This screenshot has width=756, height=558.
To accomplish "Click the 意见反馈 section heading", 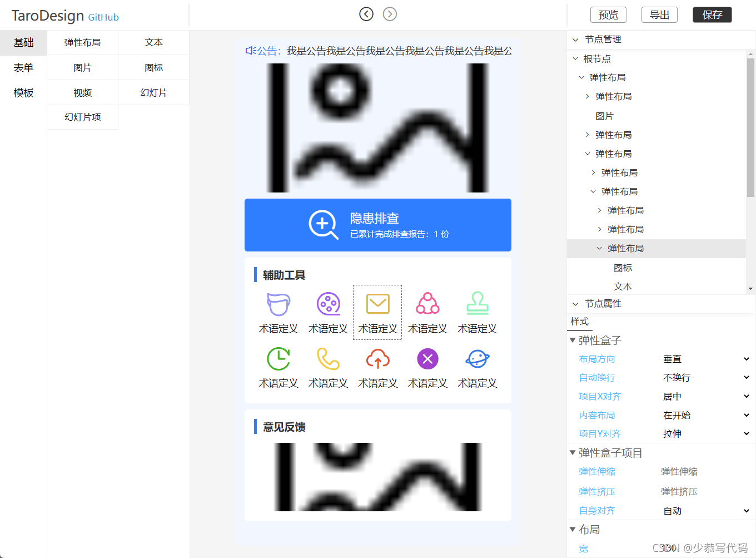I will [x=284, y=427].
